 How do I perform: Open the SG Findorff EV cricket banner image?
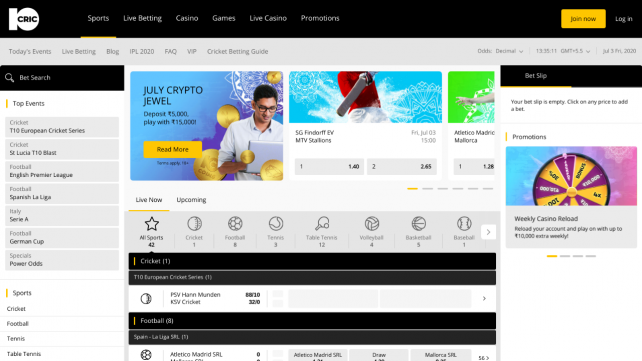pos(365,97)
